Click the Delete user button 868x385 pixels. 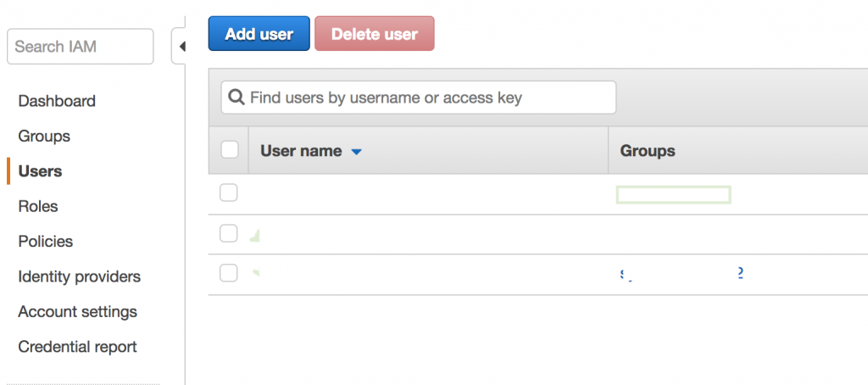(374, 34)
